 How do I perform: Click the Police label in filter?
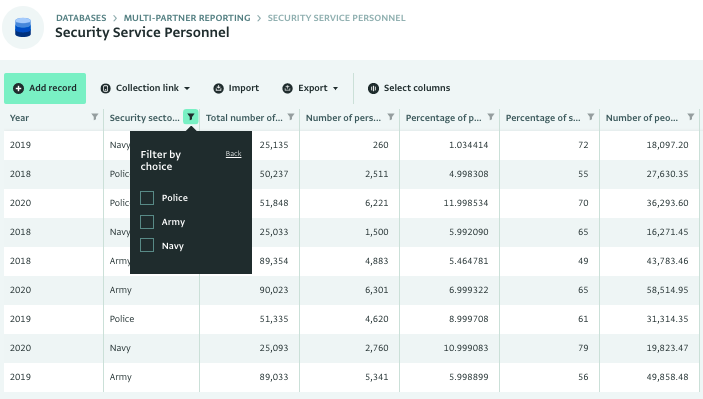coord(174,198)
